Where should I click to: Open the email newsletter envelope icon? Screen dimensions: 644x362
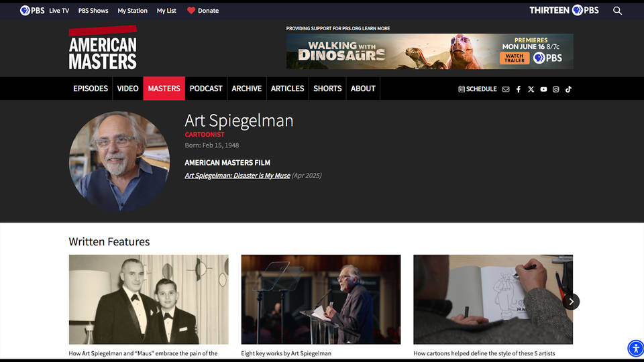coord(506,89)
